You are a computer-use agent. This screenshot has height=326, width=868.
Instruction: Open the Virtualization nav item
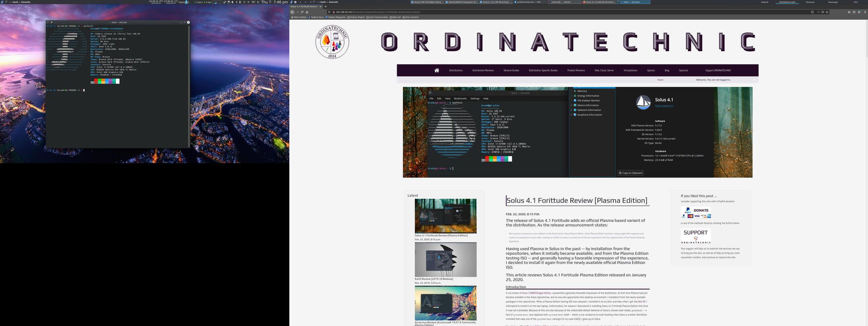630,70
